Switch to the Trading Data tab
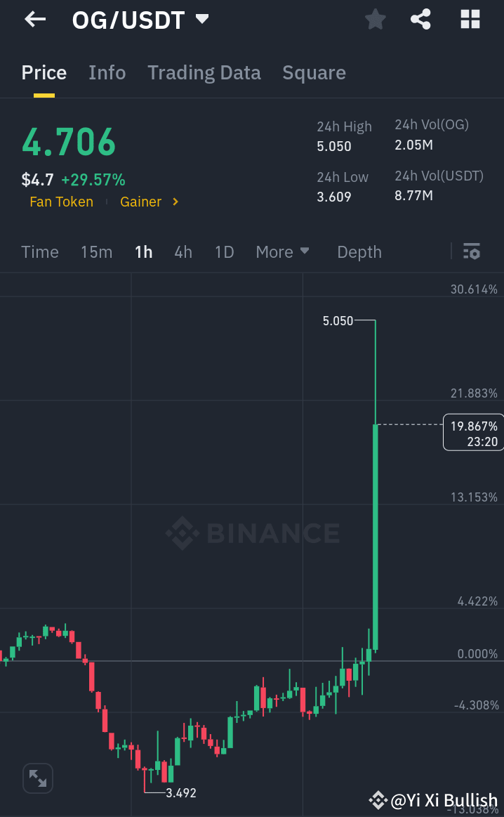This screenshot has width=504, height=817. coord(204,72)
